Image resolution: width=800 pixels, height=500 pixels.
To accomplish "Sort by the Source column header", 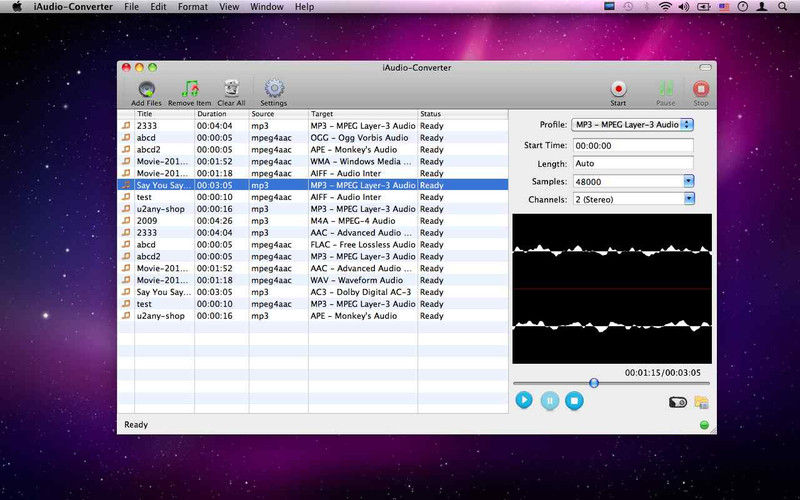I will [279, 114].
